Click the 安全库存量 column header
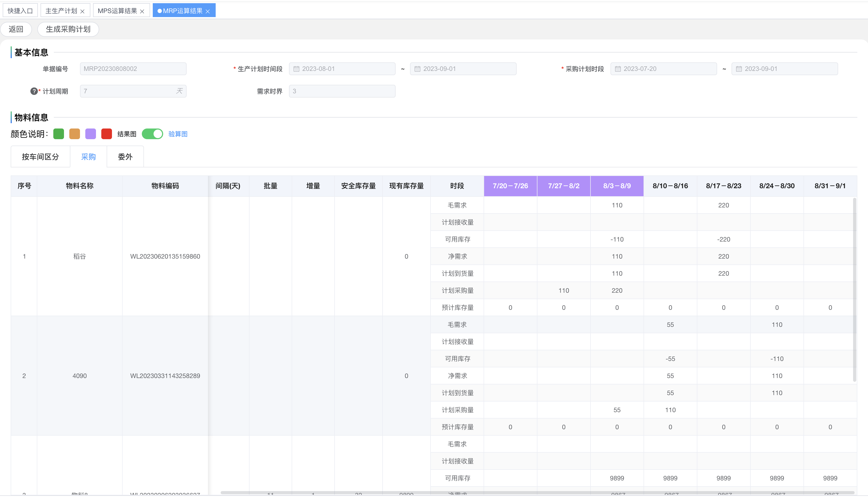Image resolution: width=868 pixels, height=498 pixels. [x=358, y=186]
